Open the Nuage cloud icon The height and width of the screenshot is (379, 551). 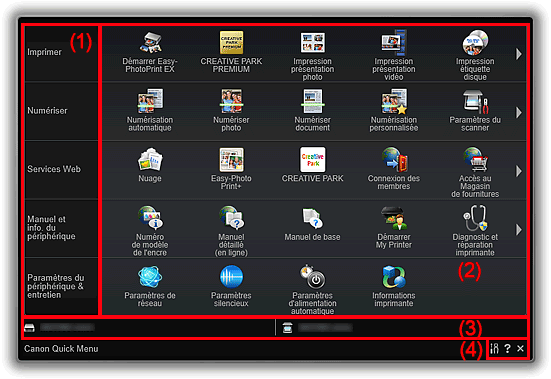pyautogui.click(x=150, y=160)
